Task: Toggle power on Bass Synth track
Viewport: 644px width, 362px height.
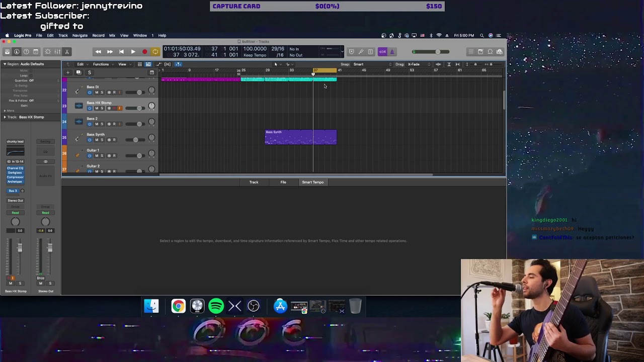Action: (90, 140)
